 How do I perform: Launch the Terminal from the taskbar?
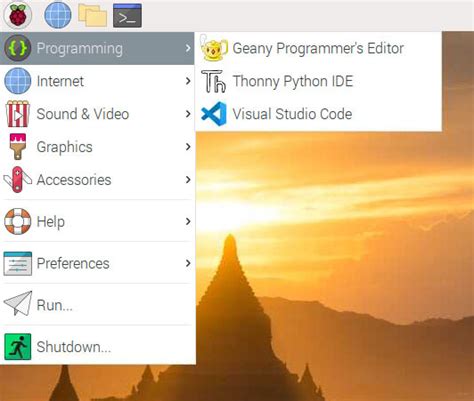point(127,15)
